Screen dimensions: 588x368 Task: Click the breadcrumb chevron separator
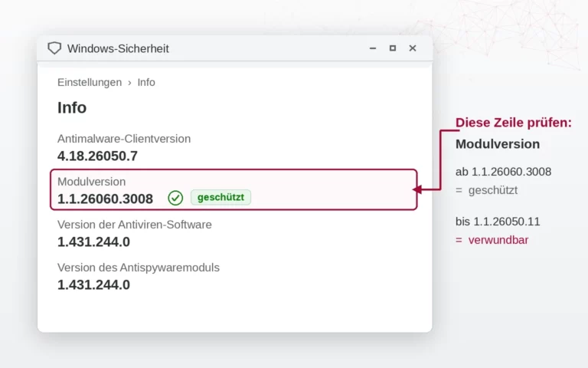tap(129, 83)
